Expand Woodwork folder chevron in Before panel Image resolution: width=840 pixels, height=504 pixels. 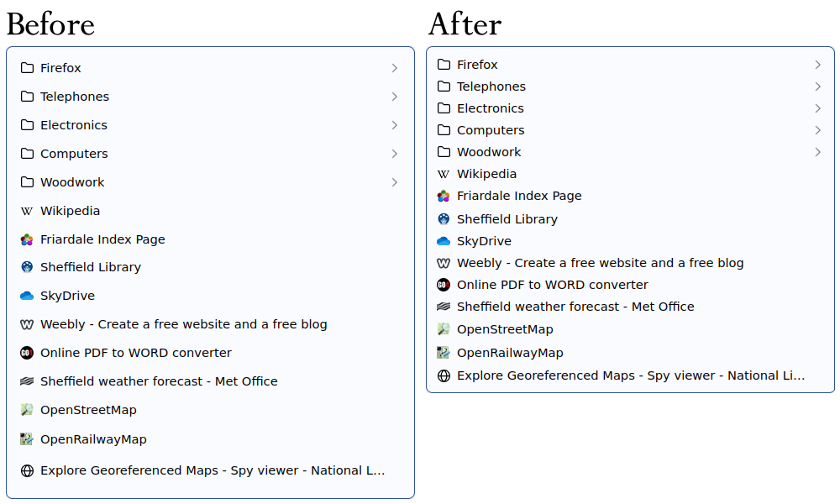[x=394, y=182]
